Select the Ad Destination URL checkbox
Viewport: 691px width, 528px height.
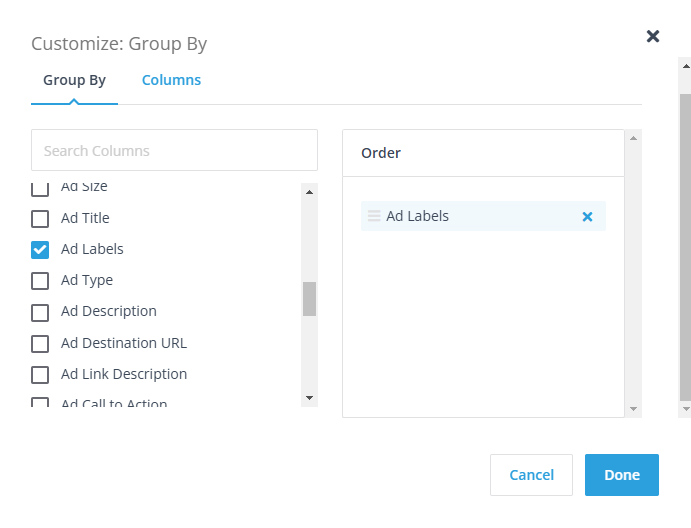40,343
